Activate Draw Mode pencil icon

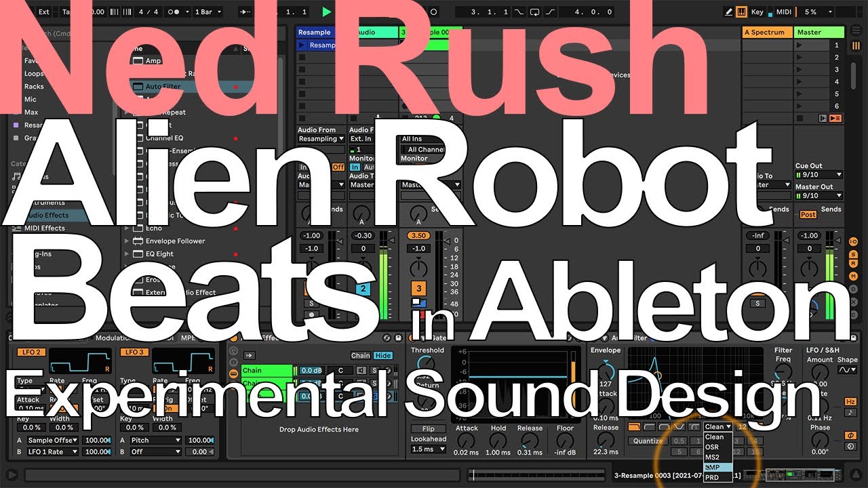pyautogui.click(x=728, y=12)
